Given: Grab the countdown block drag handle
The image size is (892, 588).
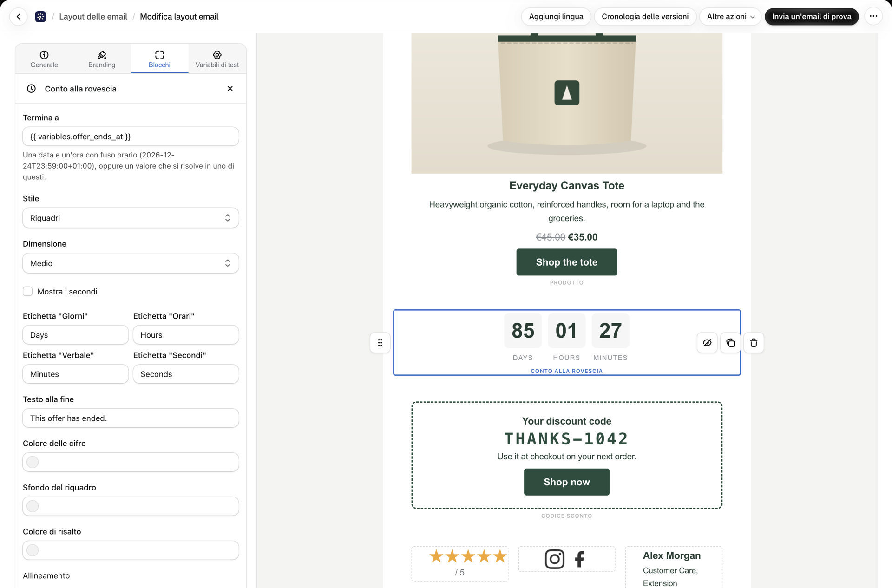Looking at the screenshot, I should coord(380,343).
